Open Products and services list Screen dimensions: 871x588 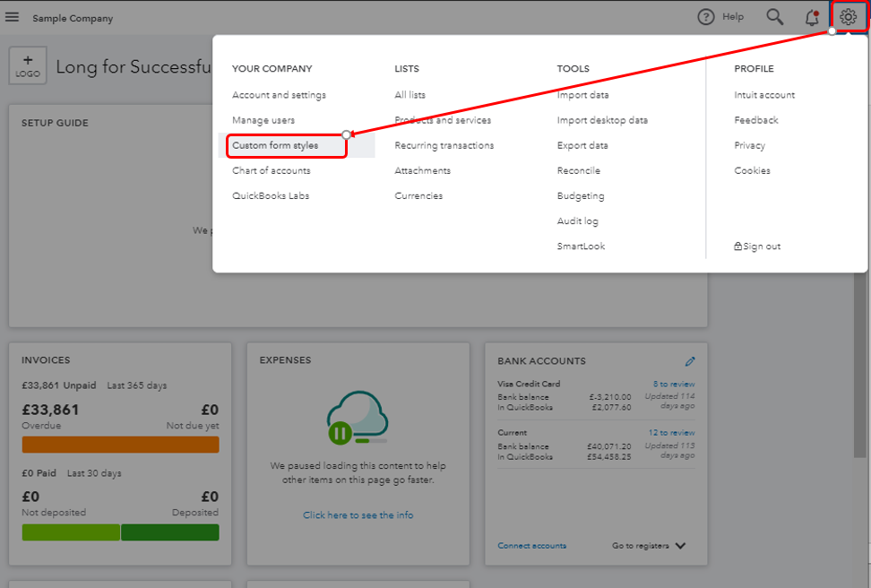pos(443,120)
